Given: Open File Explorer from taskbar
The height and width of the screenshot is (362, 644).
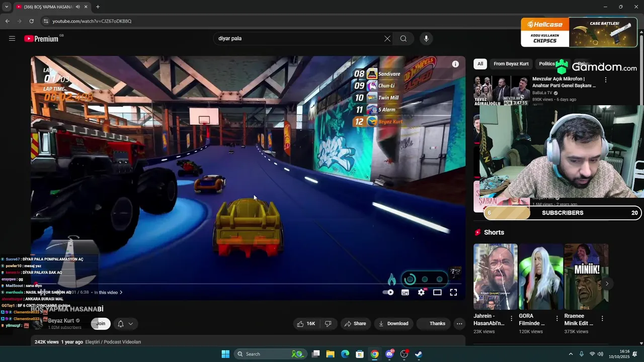Looking at the screenshot, I should pyautogui.click(x=331, y=354).
